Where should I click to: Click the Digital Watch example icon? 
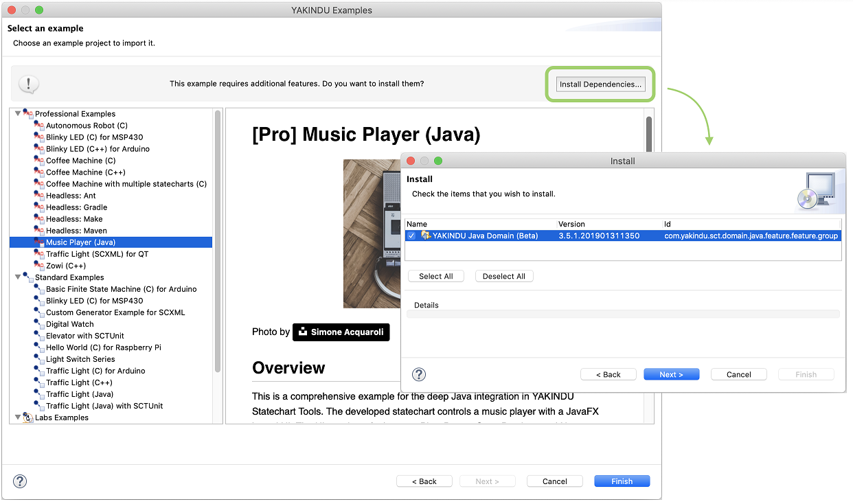click(39, 324)
